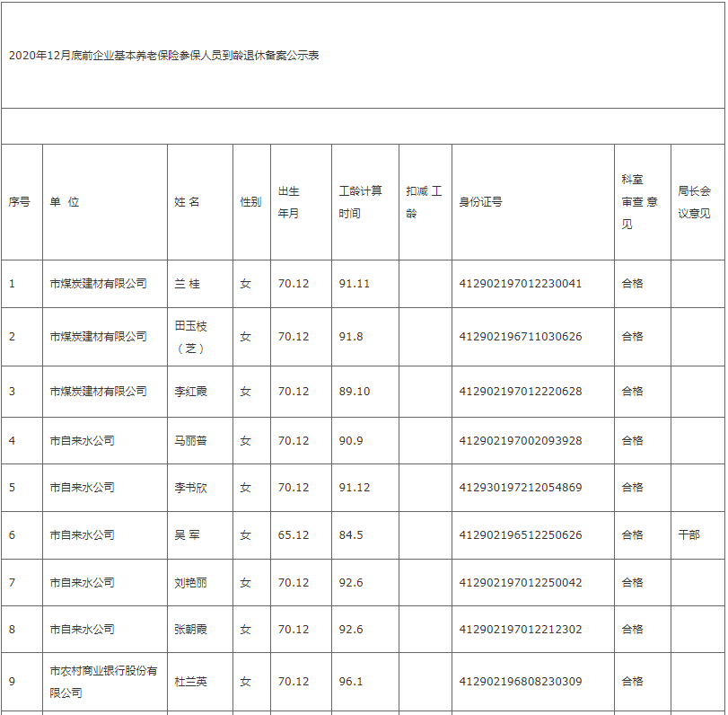Select the 科室审查意见 column header
The image size is (728, 715).
tap(639, 202)
